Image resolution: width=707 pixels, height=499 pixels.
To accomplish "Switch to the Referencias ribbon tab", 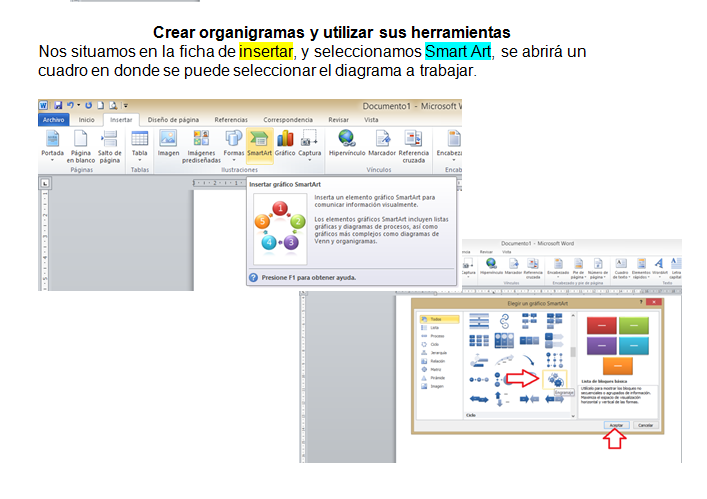I will coord(231,119).
